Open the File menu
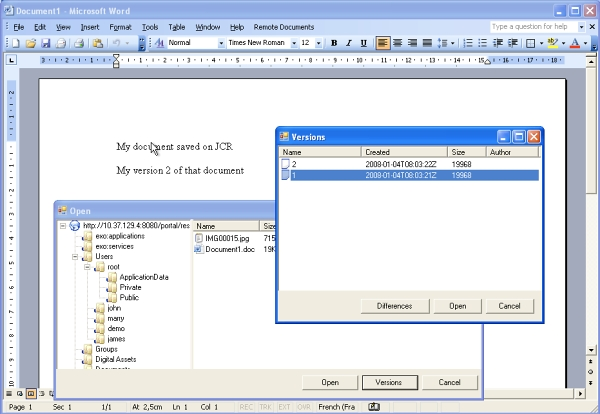Screen dimensions: 600x414 click(19, 27)
